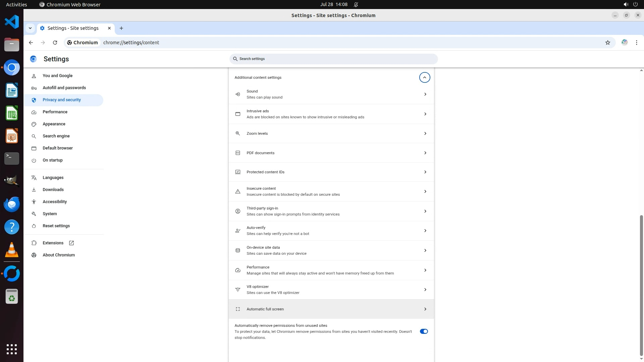
Task: Click the page vertical scrollbar thumb
Action: point(641,285)
